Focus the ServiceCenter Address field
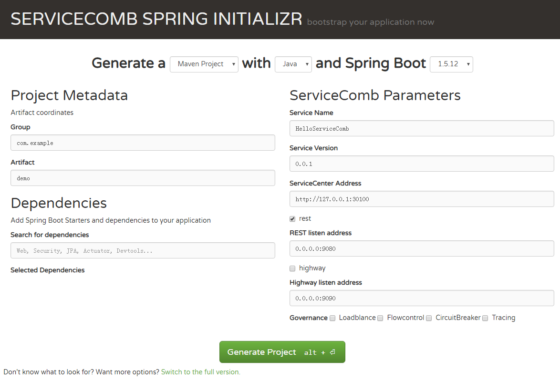The width and height of the screenshot is (560, 392). (x=421, y=199)
